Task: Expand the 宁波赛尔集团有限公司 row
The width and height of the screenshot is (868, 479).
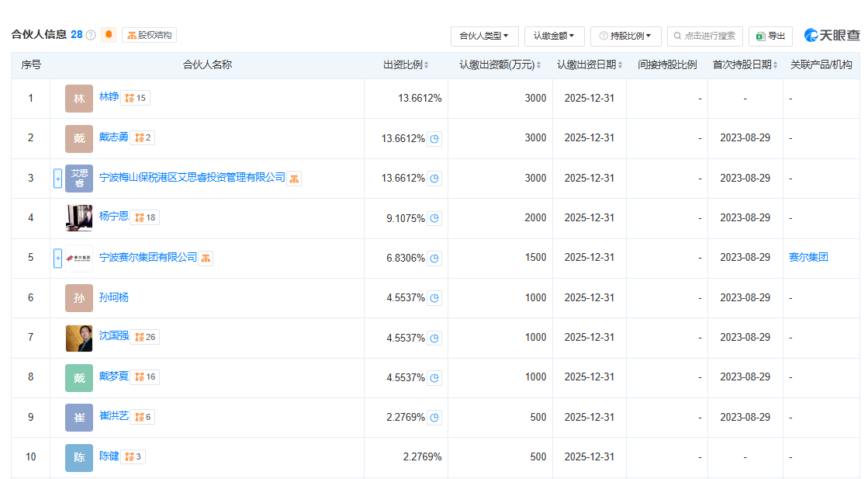Action: tap(57, 258)
